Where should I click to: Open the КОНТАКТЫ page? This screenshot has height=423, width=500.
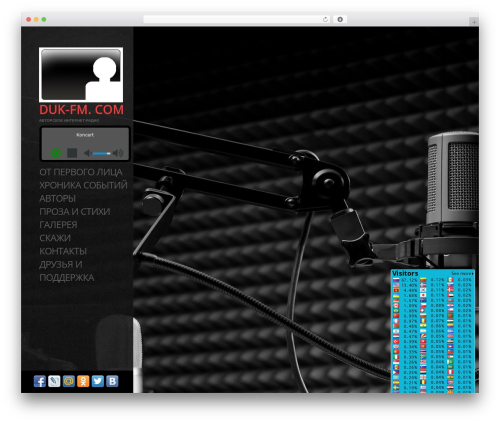[x=63, y=251]
